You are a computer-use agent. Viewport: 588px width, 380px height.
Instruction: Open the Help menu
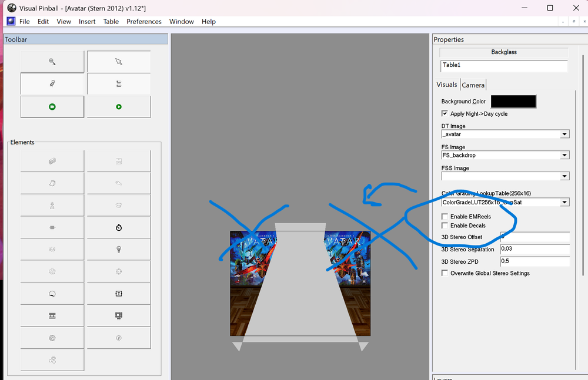coord(209,22)
